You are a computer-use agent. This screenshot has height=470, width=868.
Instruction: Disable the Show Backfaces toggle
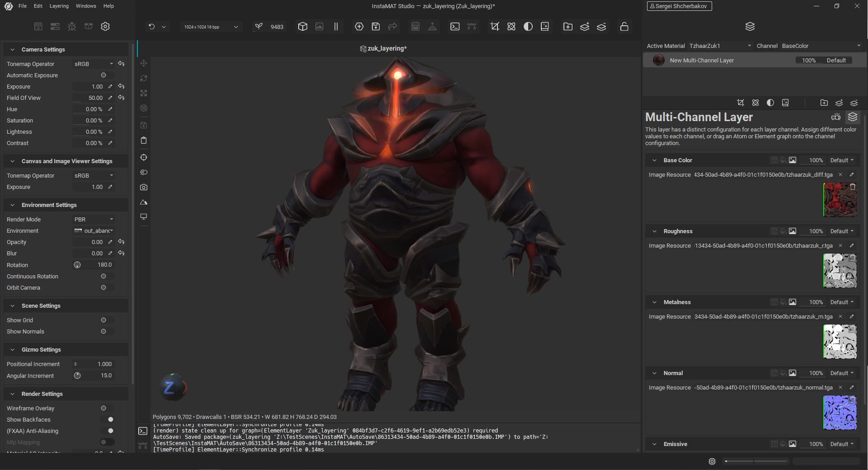coord(108,420)
